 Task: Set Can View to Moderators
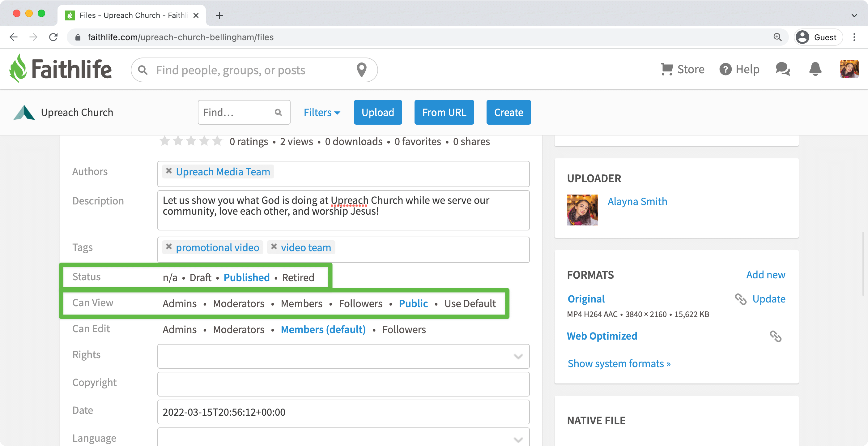pyautogui.click(x=239, y=303)
